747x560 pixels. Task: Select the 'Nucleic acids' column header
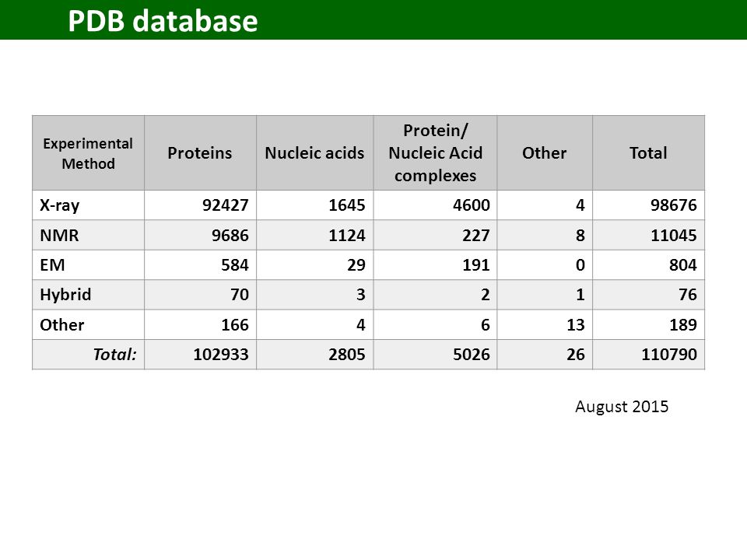click(x=314, y=153)
